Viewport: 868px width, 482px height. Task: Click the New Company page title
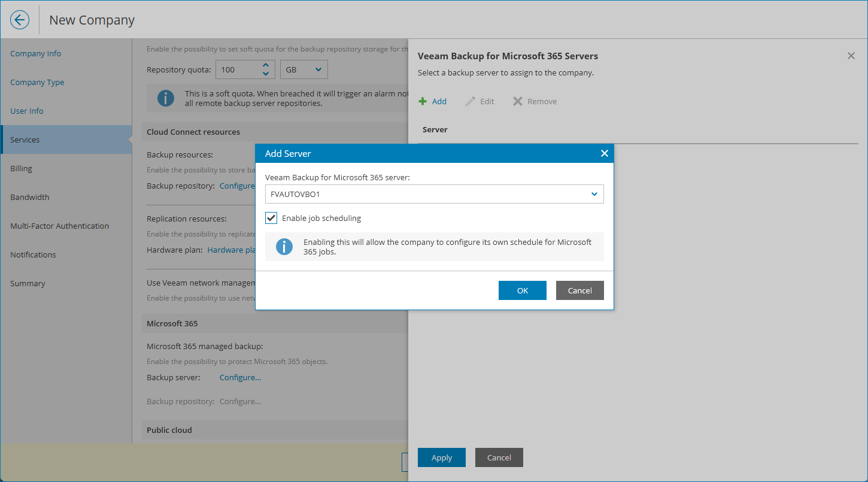click(x=92, y=20)
